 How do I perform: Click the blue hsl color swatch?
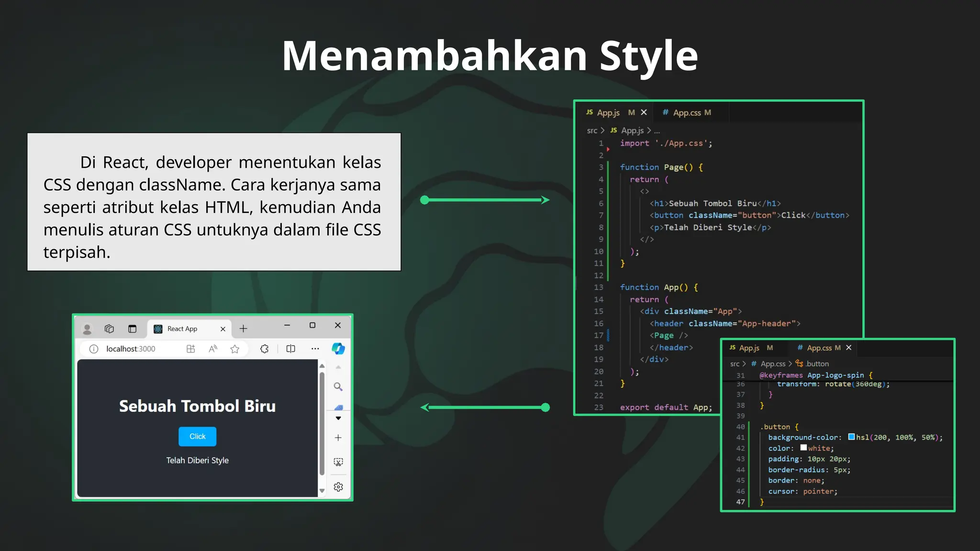(851, 437)
